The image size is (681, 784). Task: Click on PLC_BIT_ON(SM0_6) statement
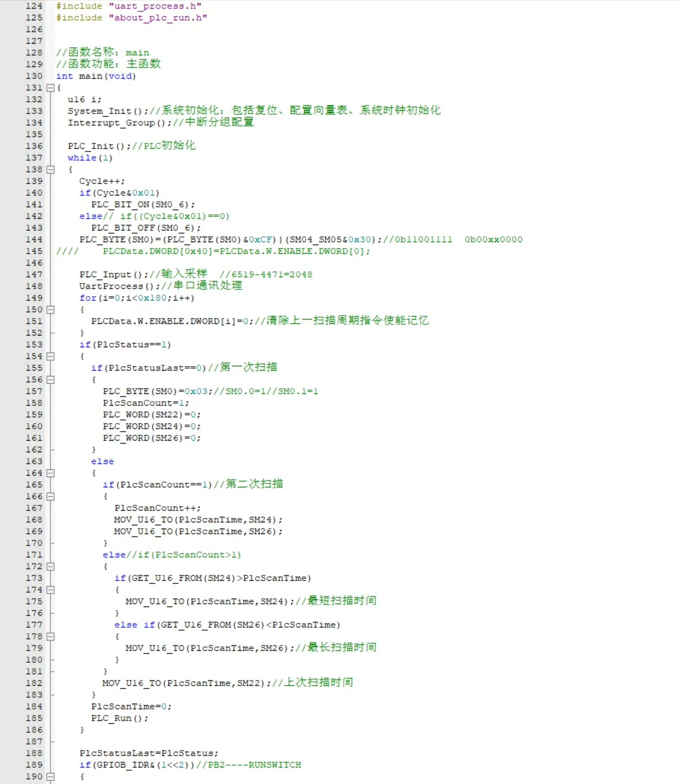pos(143,205)
